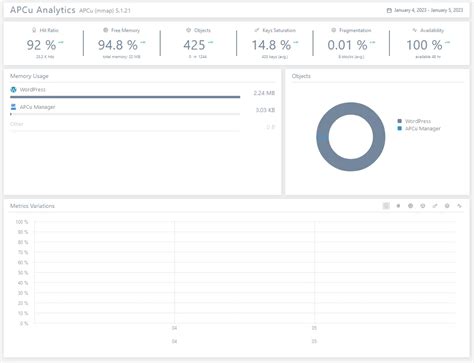Click the WordPress memory usage bar
Image resolution: width=474 pixels, height=363 pixels.
tap(125, 97)
